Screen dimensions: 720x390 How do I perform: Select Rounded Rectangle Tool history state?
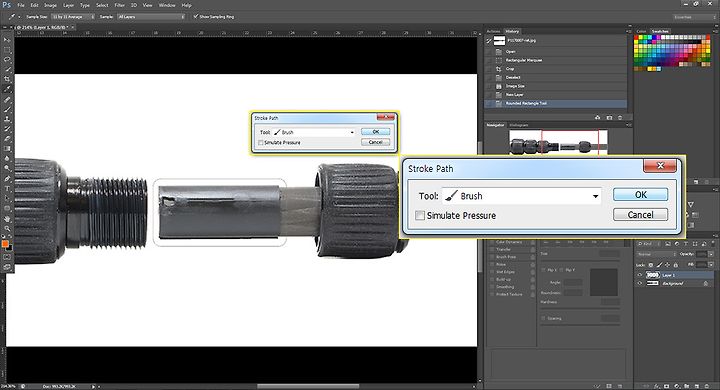[x=556, y=103]
